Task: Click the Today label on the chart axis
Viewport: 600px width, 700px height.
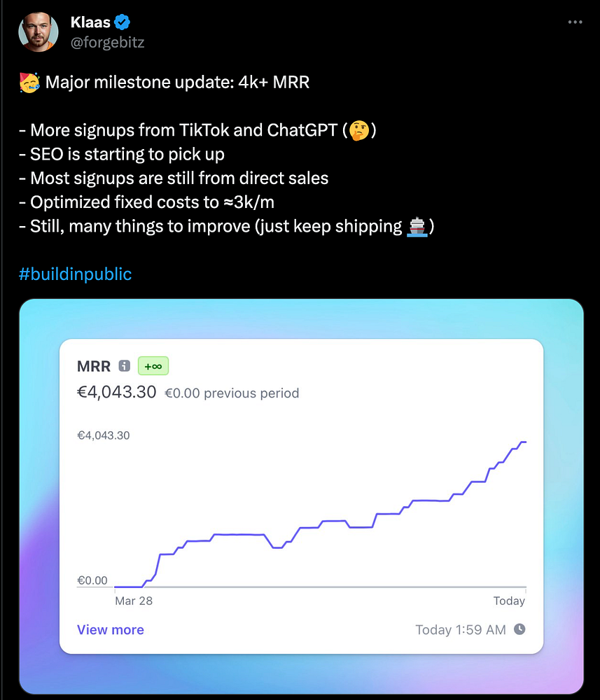Action: tap(509, 601)
